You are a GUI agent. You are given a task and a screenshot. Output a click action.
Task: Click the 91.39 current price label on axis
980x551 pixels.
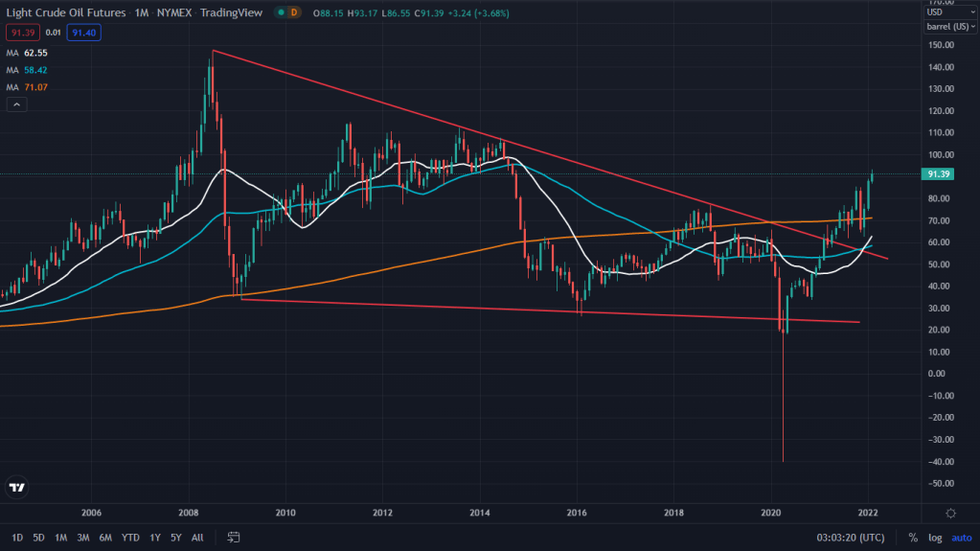(937, 173)
